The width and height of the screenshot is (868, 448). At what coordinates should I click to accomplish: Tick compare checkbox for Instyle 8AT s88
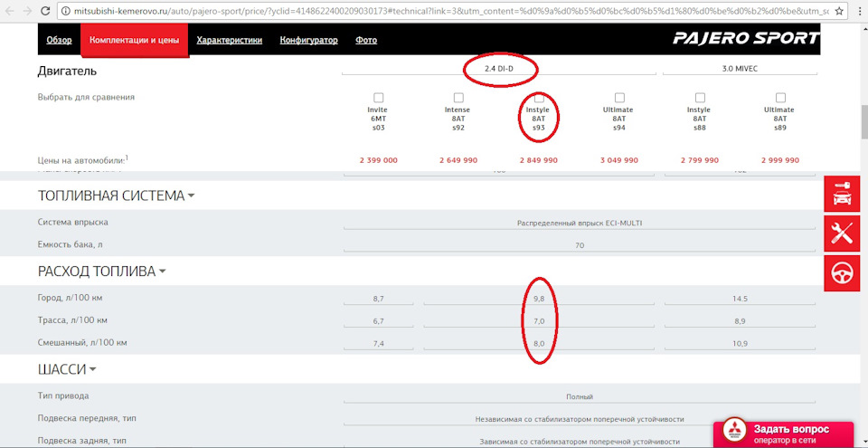point(700,98)
